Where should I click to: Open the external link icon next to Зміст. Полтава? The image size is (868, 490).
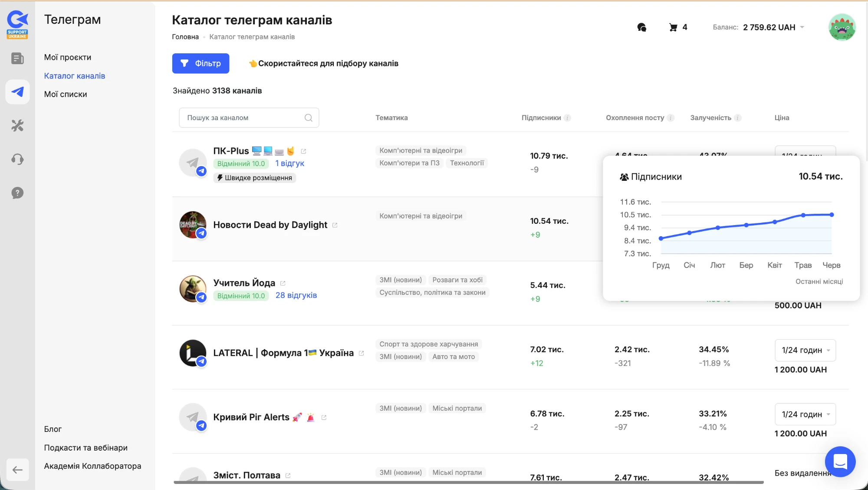(288, 476)
